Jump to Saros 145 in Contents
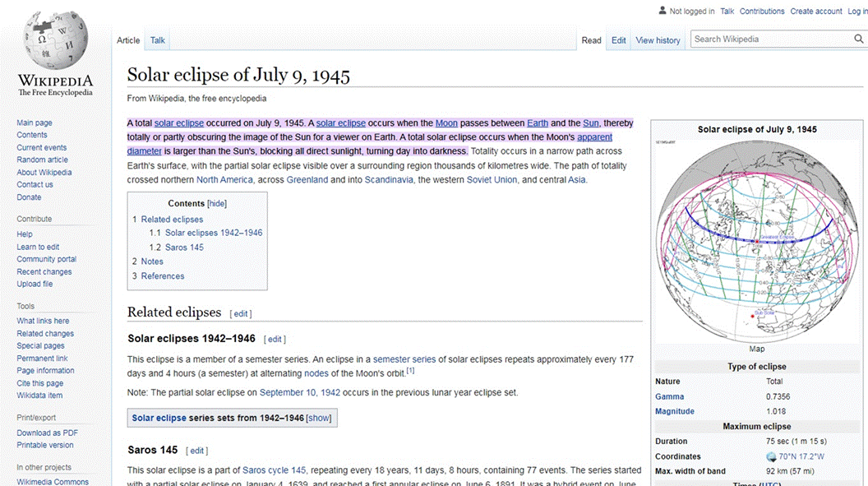 [184, 248]
